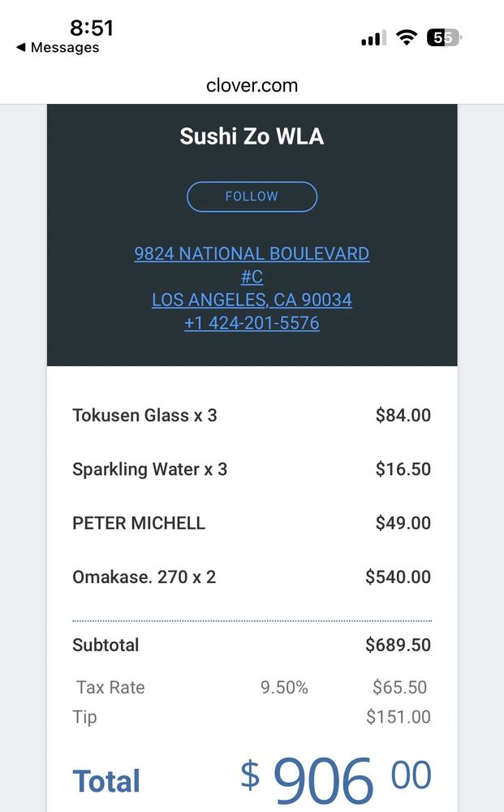
Task: Tap the clover.com address bar
Action: coord(252,85)
